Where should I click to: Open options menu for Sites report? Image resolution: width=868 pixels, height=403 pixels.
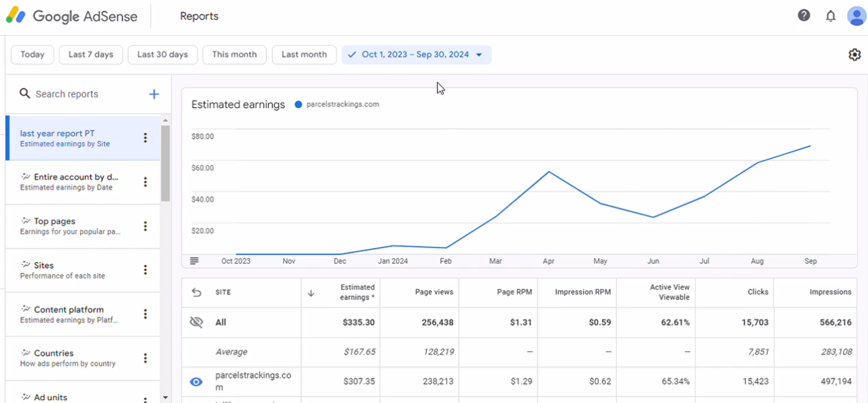(145, 270)
